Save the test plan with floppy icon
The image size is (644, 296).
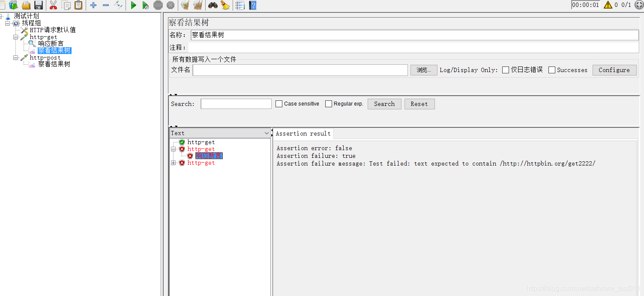[x=39, y=5]
